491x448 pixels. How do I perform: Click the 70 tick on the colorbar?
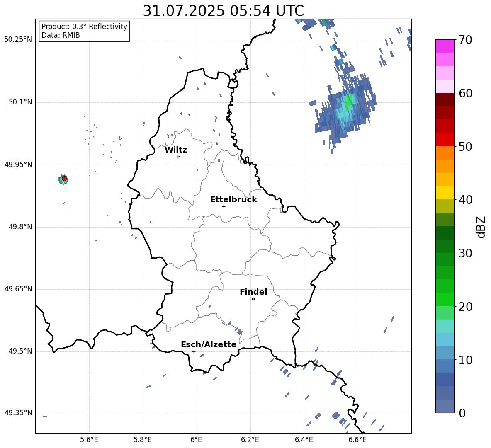tap(465, 40)
